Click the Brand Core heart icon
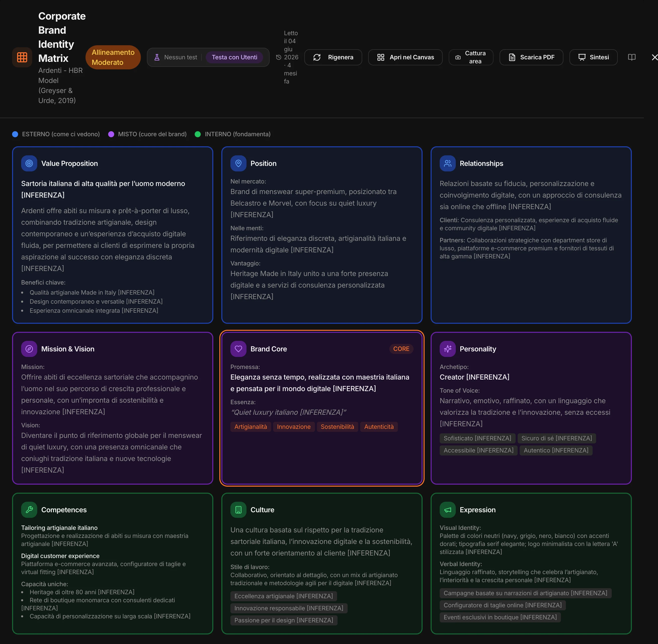This screenshot has width=658, height=644. click(238, 349)
